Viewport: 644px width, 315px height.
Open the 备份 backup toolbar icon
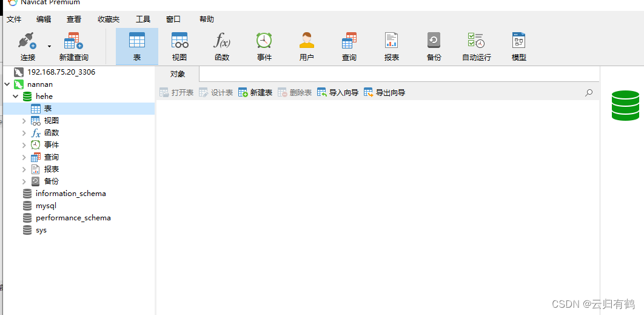(434, 41)
